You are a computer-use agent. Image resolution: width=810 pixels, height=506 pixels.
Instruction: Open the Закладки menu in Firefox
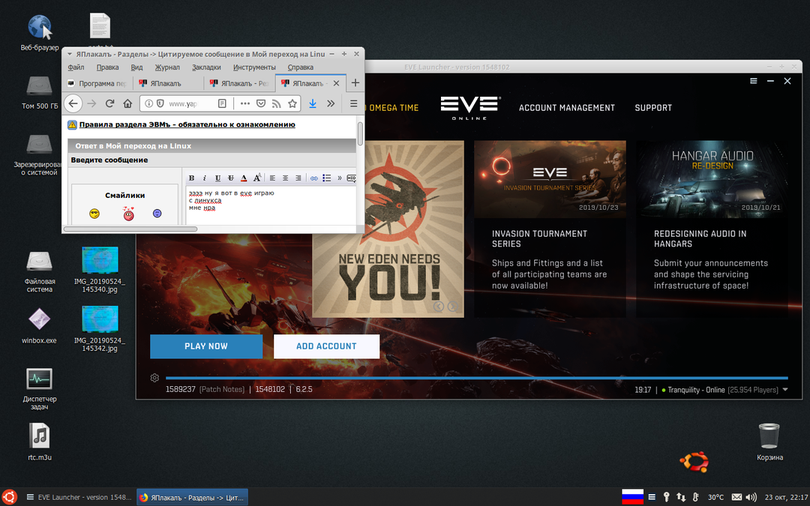point(206,67)
